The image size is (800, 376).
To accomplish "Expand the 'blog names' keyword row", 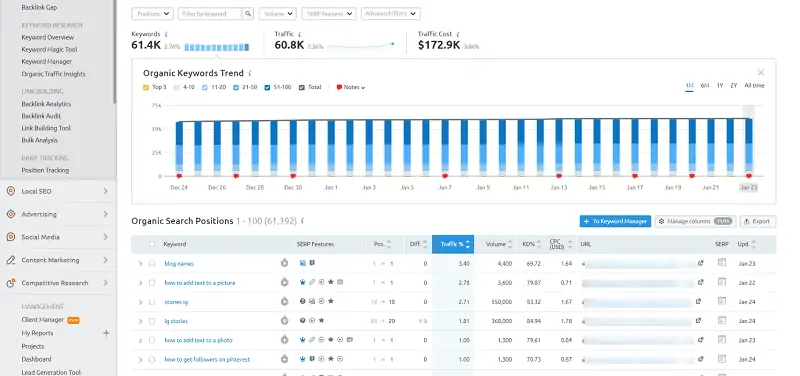I will point(140,264).
